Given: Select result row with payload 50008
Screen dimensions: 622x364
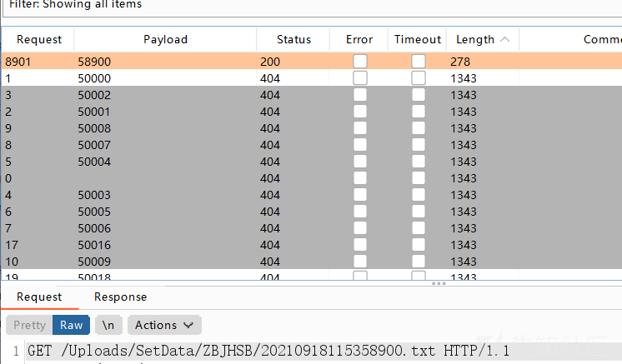Looking at the screenshot, I should pyautogui.click(x=312, y=128).
